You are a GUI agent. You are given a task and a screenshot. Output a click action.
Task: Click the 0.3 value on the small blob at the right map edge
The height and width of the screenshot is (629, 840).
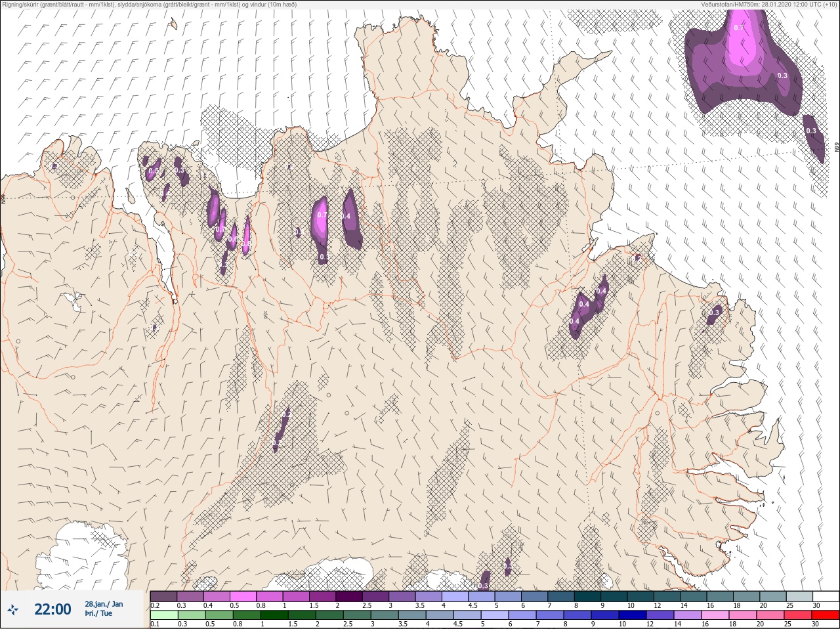click(x=811, y=131)
